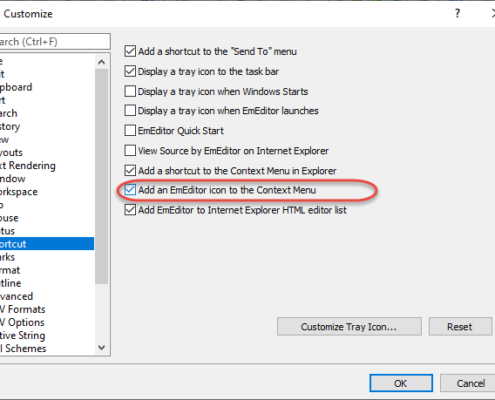Image resolution: width=495 pixels, height=400 pixels.
Task: Toggle Context Menu in Explorer shortcut checkbox
Action: (x=130, y=170)
